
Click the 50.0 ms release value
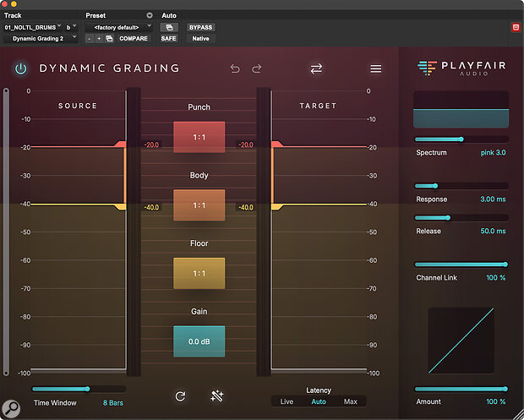tap(493, 232)
